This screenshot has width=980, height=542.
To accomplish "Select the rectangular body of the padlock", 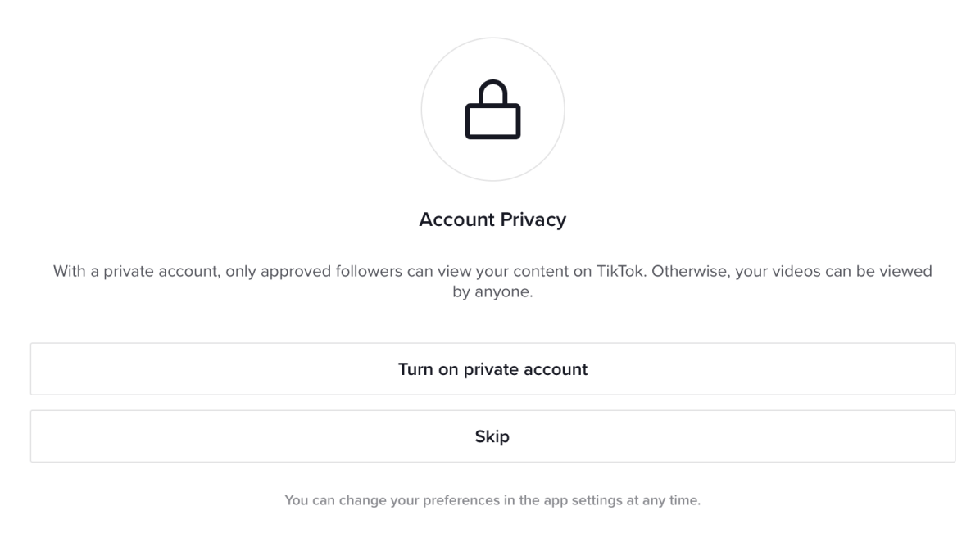I will [492, 121].
